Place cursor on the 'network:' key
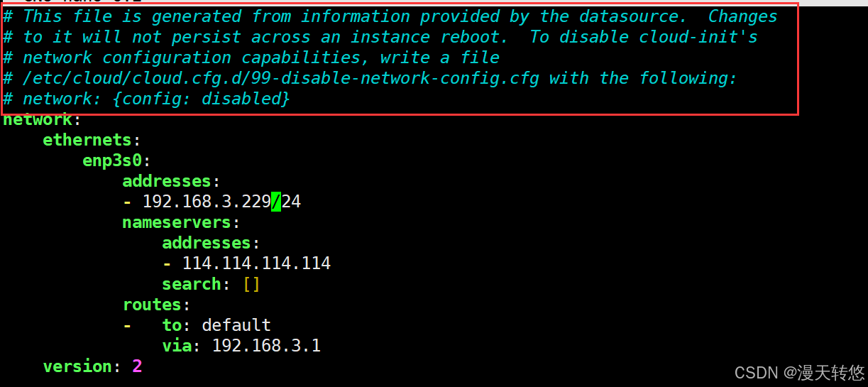 pyautogui.click(x=38, y=120)
